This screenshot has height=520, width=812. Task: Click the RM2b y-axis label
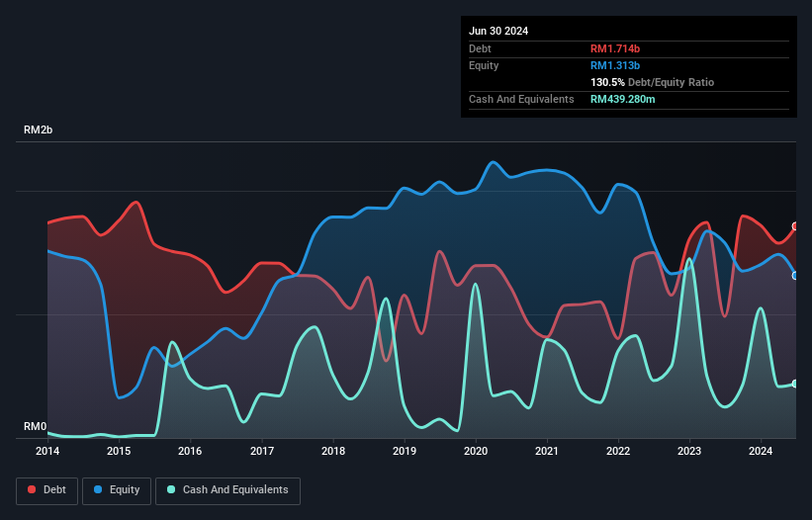pyautogui.click(x=38, y=130)
